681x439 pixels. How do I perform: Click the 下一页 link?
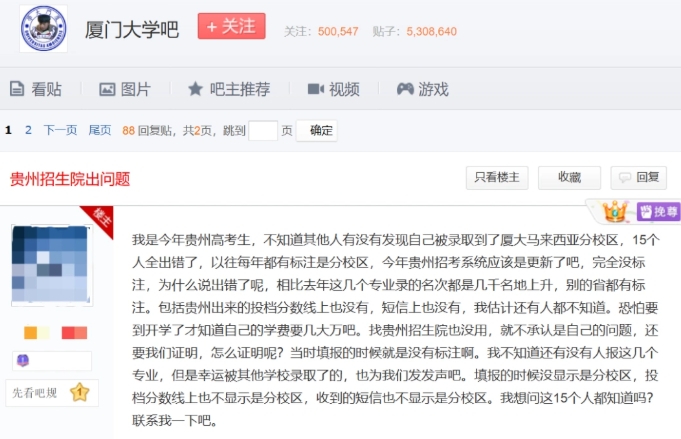point(60,130)
